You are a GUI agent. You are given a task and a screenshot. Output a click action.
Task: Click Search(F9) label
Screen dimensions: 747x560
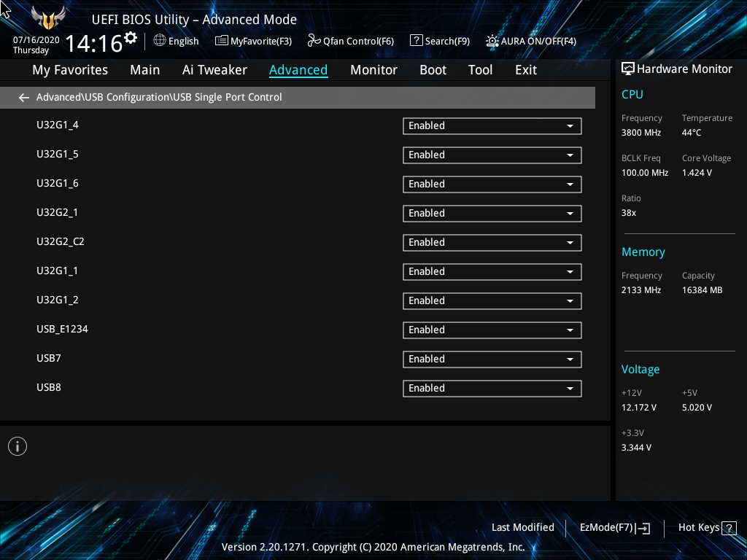tap(447, 42)
